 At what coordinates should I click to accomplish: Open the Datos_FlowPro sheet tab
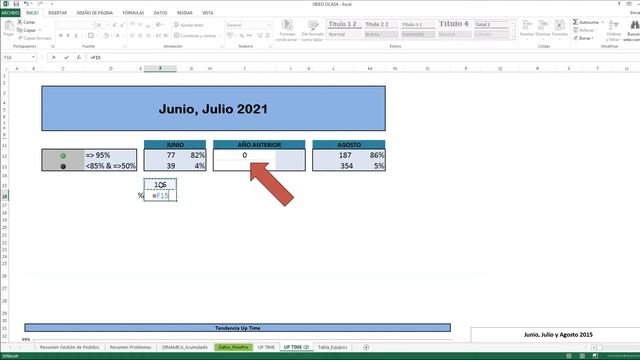click(x=233, y=347)
